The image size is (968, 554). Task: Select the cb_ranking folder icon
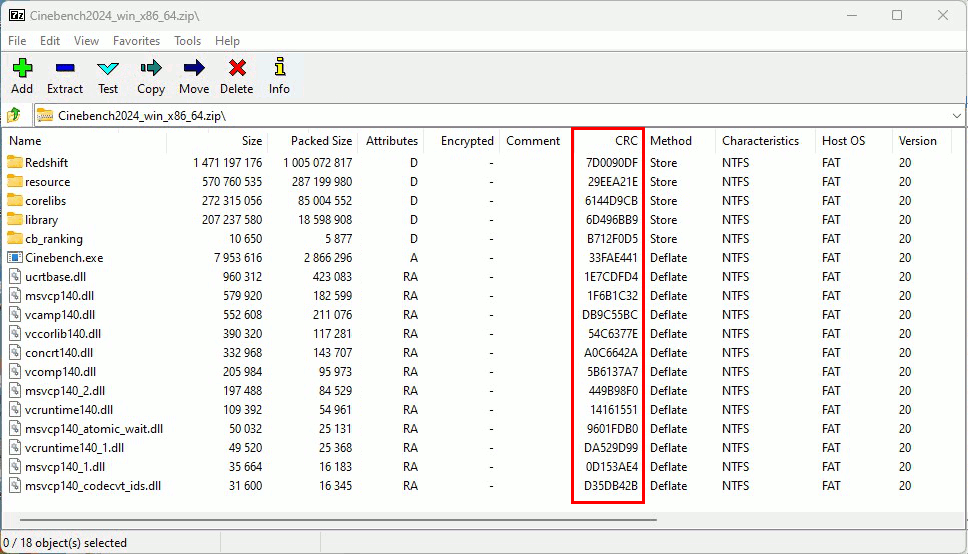tap(15, 238)
